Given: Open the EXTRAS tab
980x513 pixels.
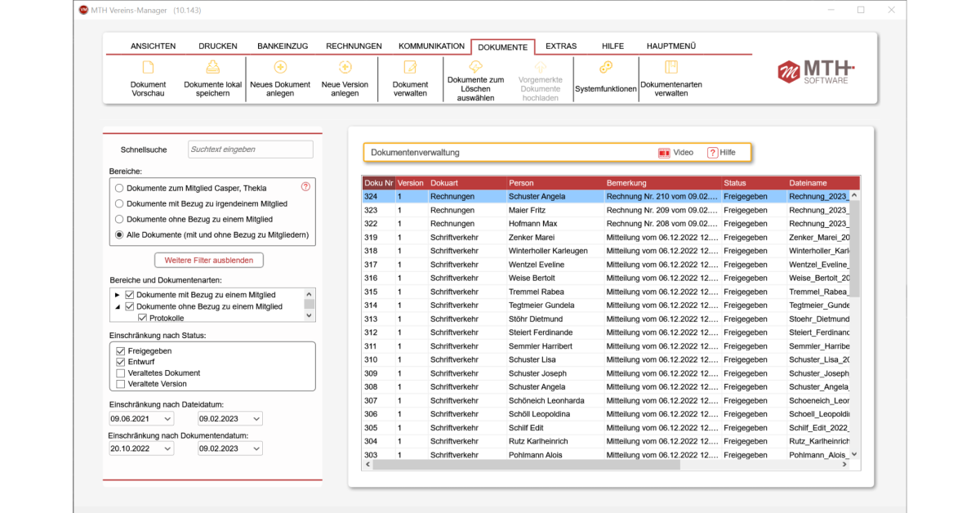Looking at the screenshot, I should click(561, 47).
